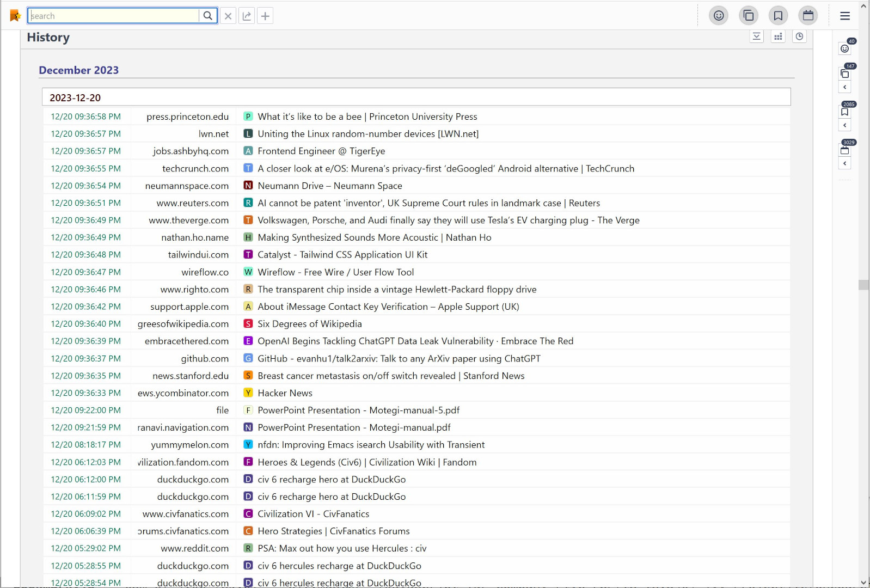Image resolution: width=870 pixels, height=588 pixels.
Task: Click the W favicon for Wireflow entry
Action: pyautogui.click(x=248, y=272)
